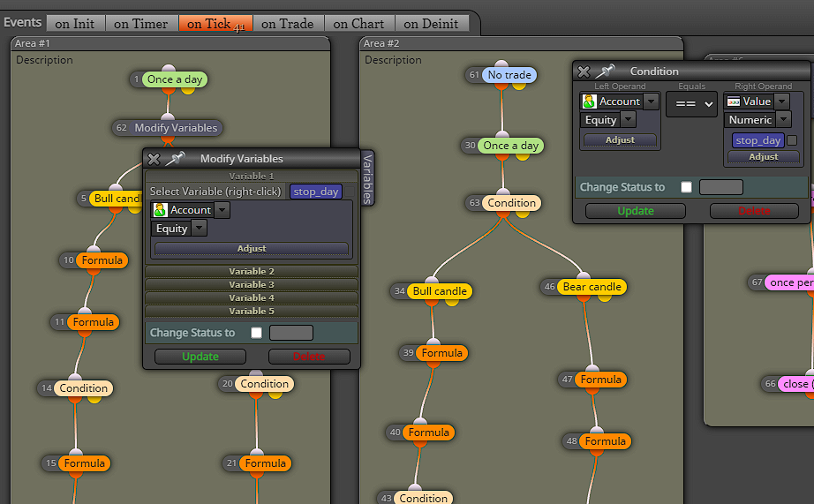The width and height of the screenshot is (814, 504).
Task: Toggle Change Status checkbox in Condition panel
Action: (686, 187)
